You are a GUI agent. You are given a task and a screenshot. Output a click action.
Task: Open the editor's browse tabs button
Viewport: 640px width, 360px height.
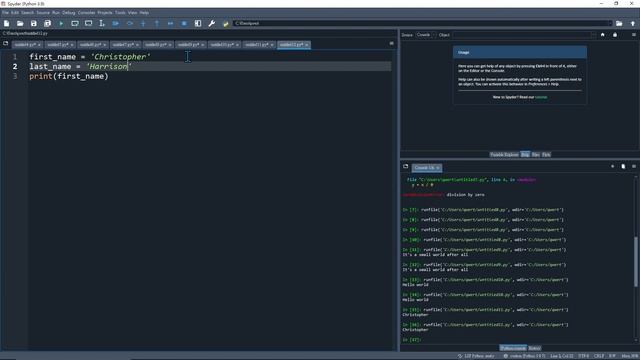point(6,44)
